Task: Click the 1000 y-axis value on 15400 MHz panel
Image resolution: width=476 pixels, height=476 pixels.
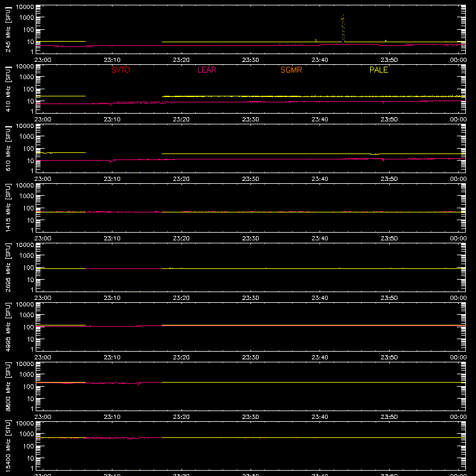Action: [27, 434]
